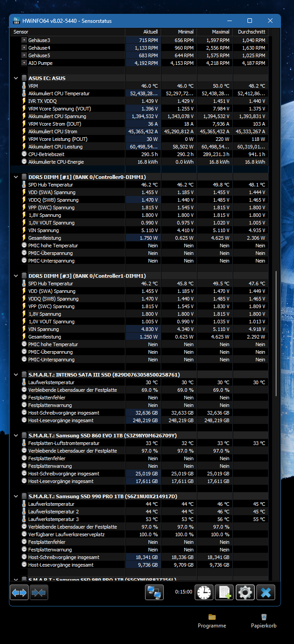The height and width of the screenshot is (644, 294).
Task: Collapse the ASUS EC: ASUS group
Action: pos(16,78)
